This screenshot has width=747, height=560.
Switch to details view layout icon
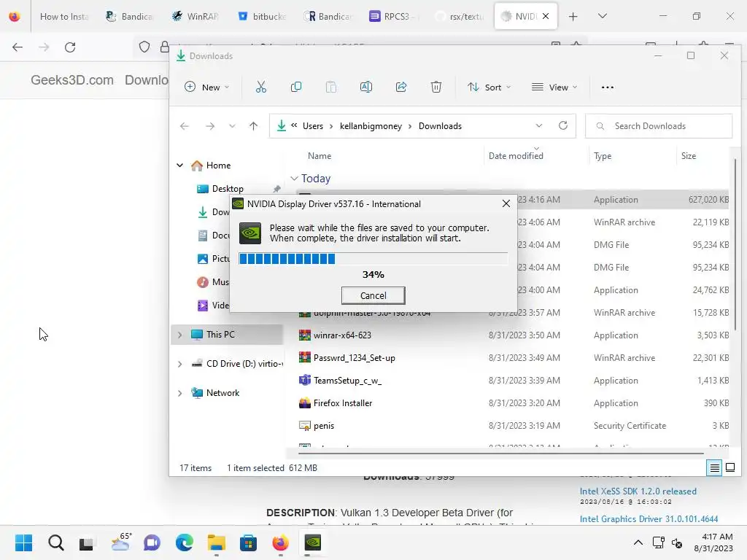click(715, 468)
